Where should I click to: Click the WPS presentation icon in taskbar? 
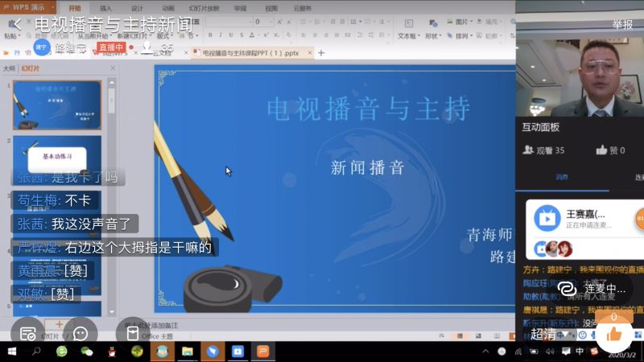pos(262,352)
